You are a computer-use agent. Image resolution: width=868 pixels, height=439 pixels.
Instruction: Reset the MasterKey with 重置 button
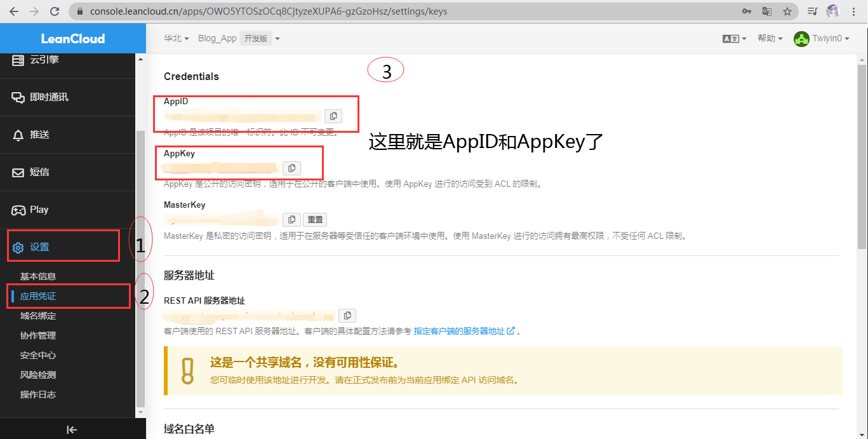point(314,220)
